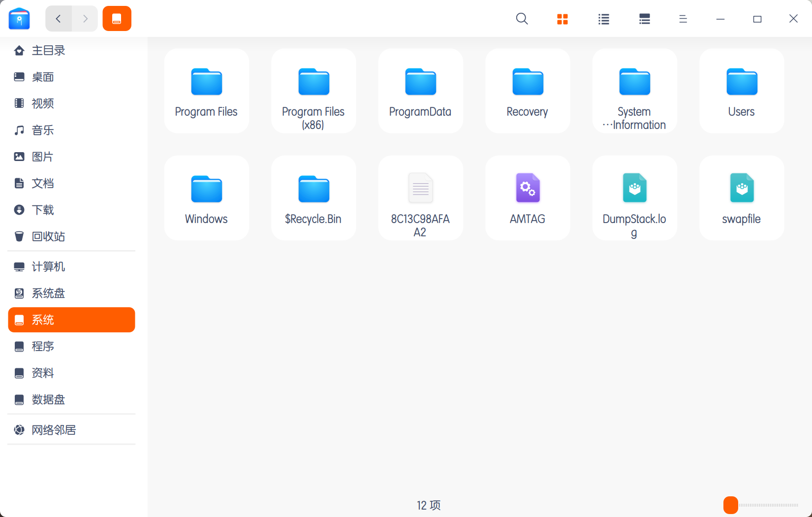Switch to icon grid view

pyautogui.click(x=562, y=19)
